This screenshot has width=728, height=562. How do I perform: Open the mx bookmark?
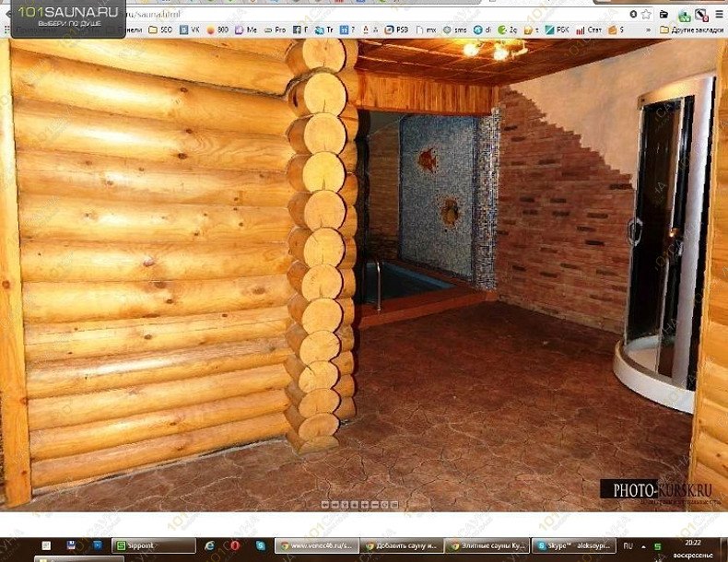(426, 29)
